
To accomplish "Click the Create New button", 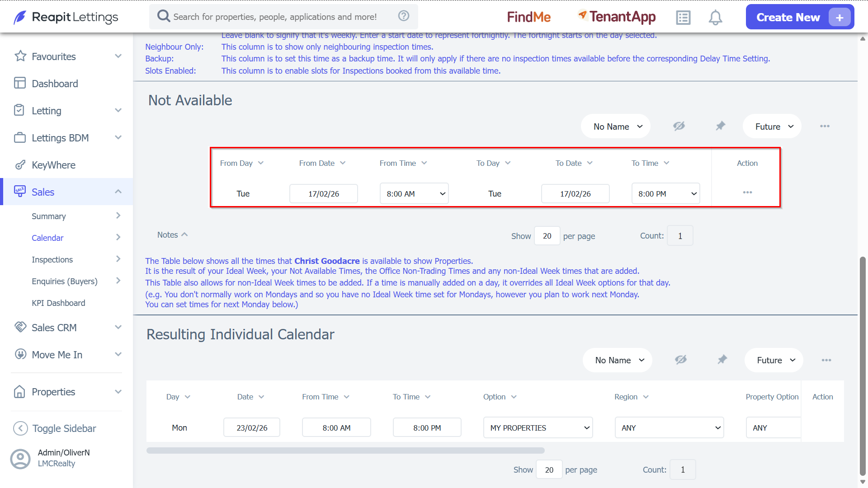I will (x=800, y=17).
